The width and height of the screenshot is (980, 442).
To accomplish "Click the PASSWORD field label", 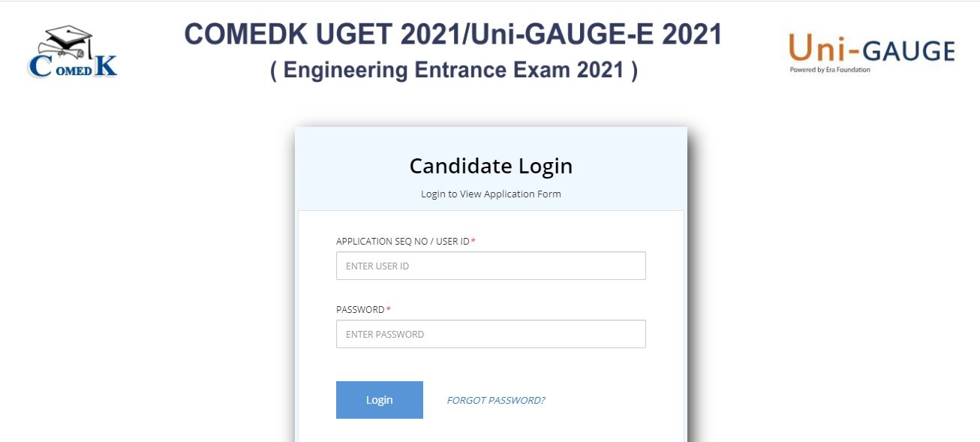I will [x=360, y=310].
